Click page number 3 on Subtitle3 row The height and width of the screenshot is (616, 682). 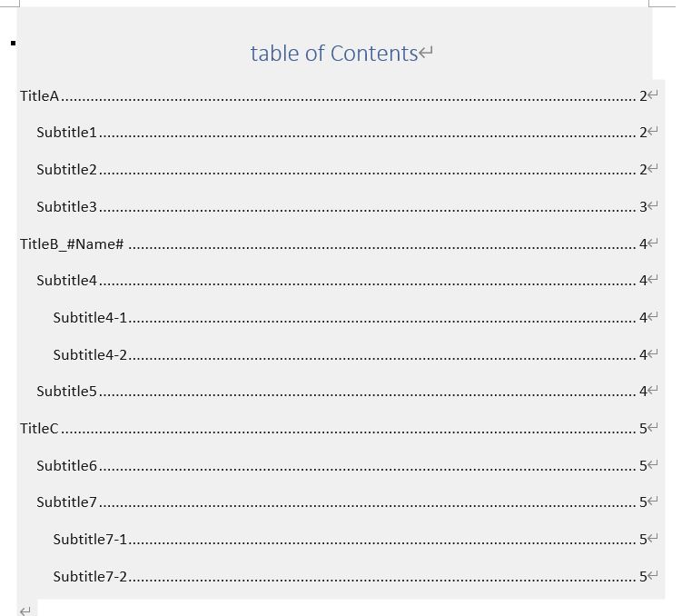[643, 207]
